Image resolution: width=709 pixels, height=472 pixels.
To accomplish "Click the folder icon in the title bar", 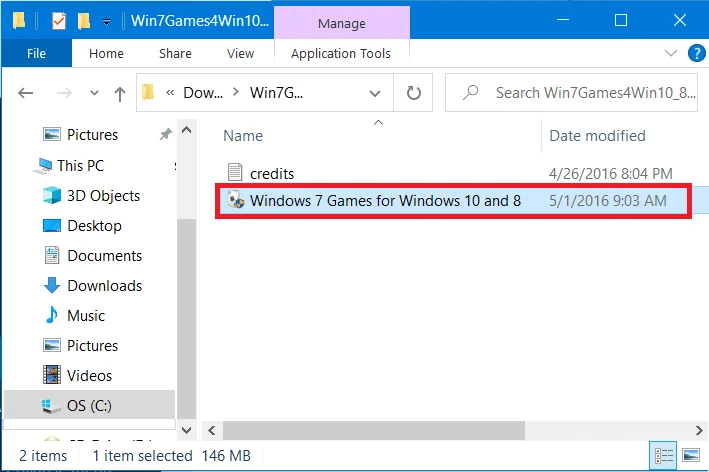I will (x=19, y=20).
